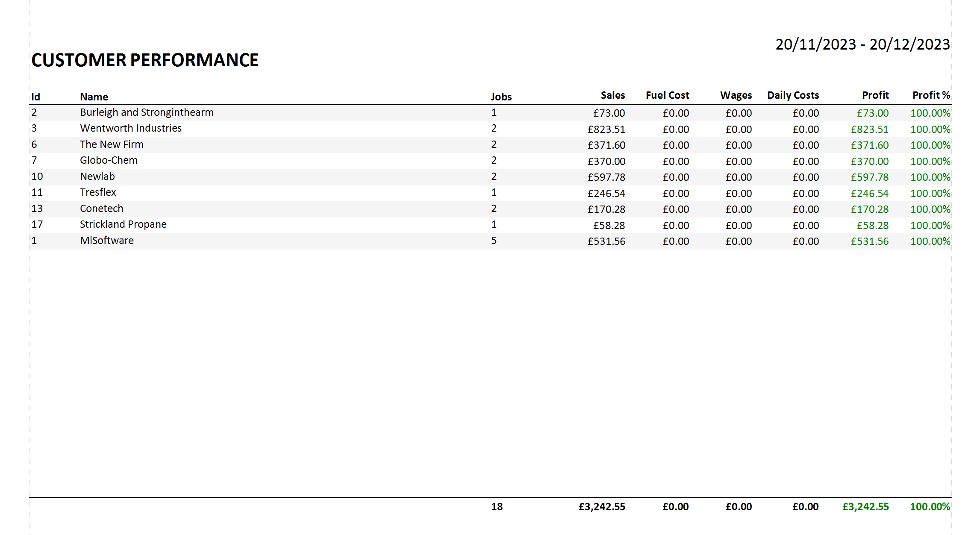The image size is (980, 535).
Task: Click Newlab's sales value £597.78
Action: pos(606,177)
